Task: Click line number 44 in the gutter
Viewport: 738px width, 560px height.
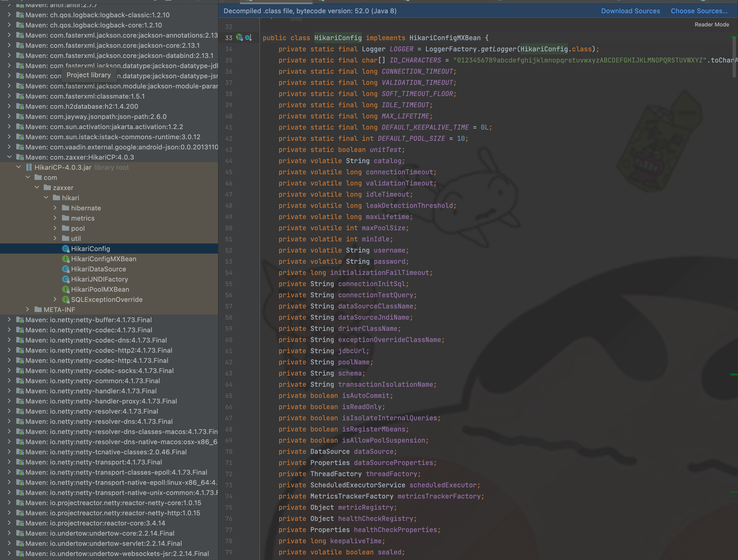Action: click(228, 161)
